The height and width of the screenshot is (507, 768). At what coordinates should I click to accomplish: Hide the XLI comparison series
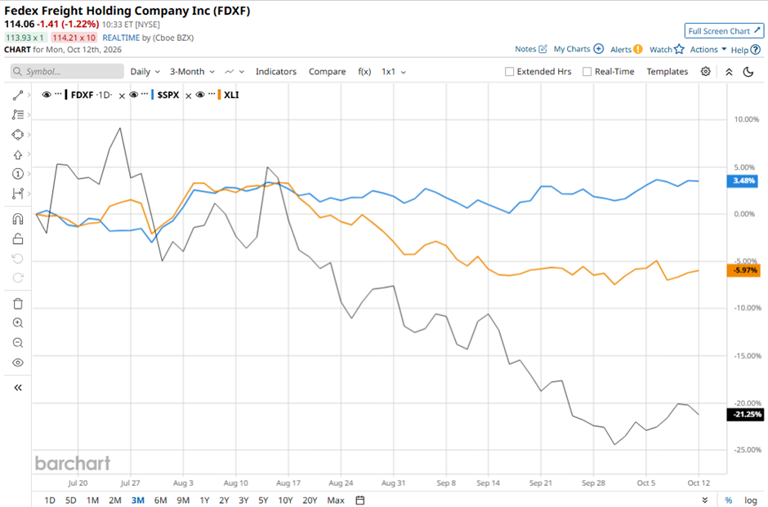click(x=200, y=95)
